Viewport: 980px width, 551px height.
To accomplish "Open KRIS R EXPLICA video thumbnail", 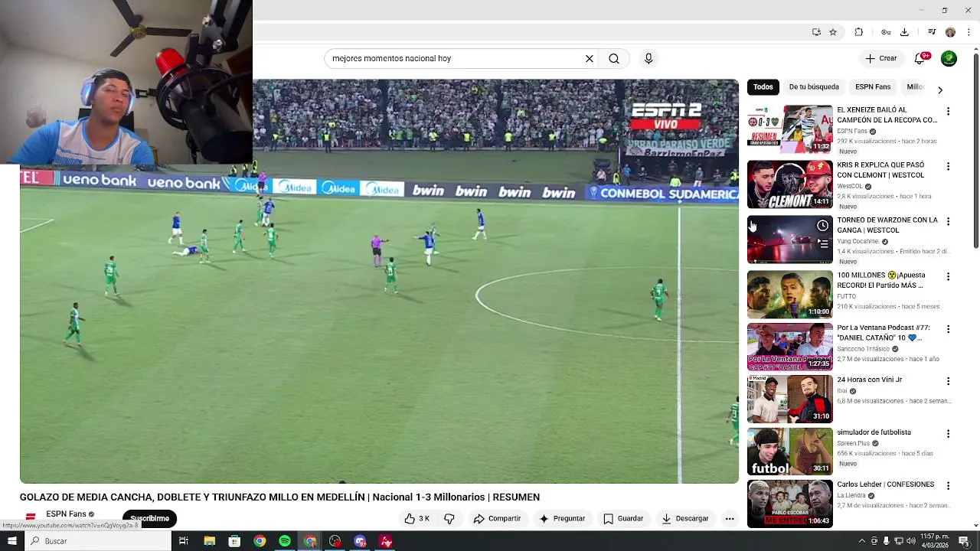I will (789, 184).
